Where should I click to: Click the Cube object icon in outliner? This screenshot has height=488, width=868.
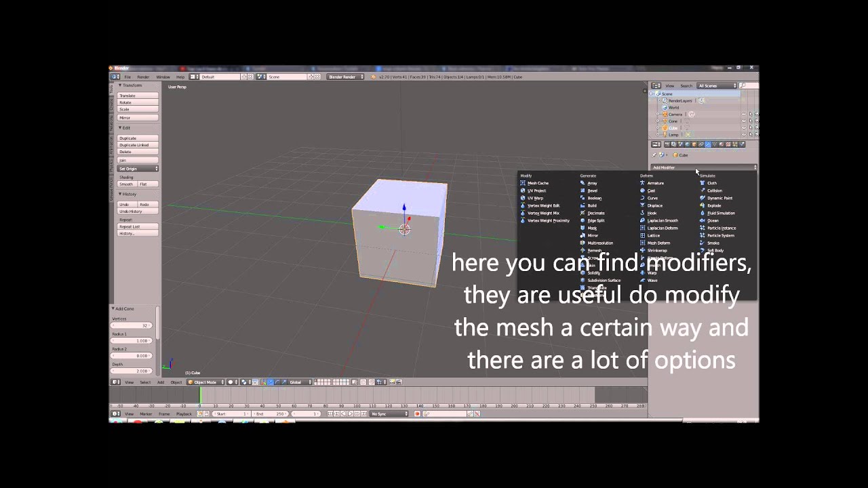click(665, 128)
